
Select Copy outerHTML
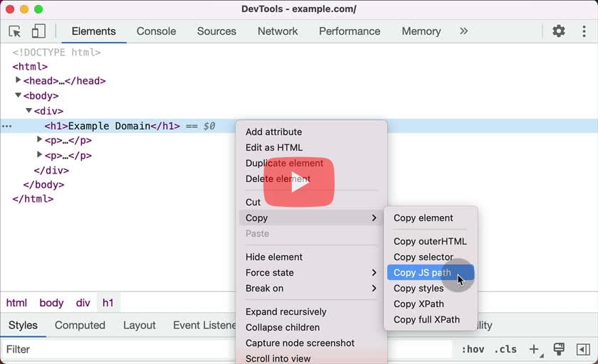[431, 242]
